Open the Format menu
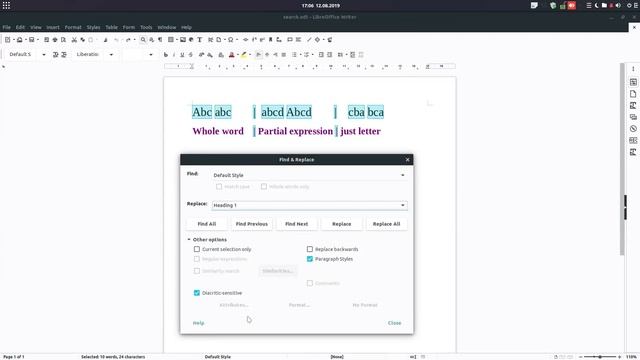 coord(73,27)
